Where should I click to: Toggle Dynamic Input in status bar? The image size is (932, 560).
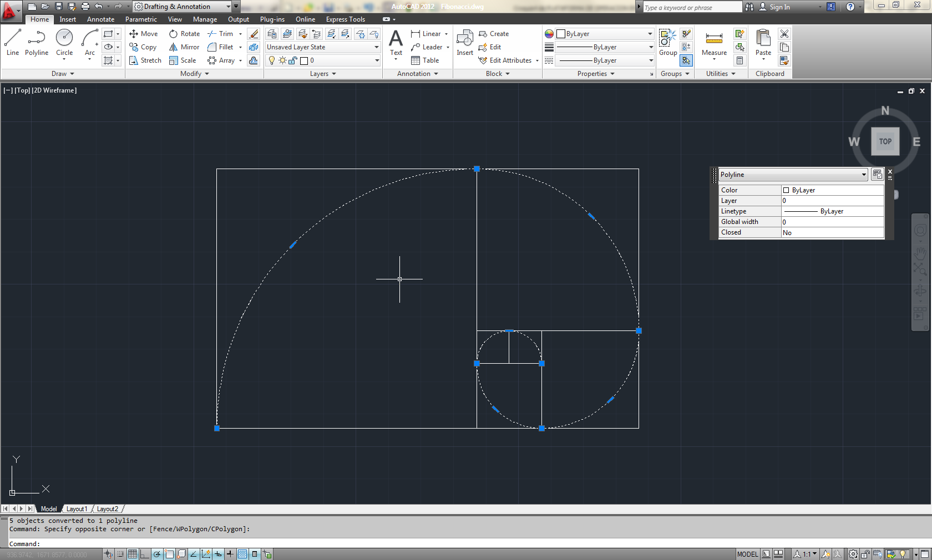(218, 554)
